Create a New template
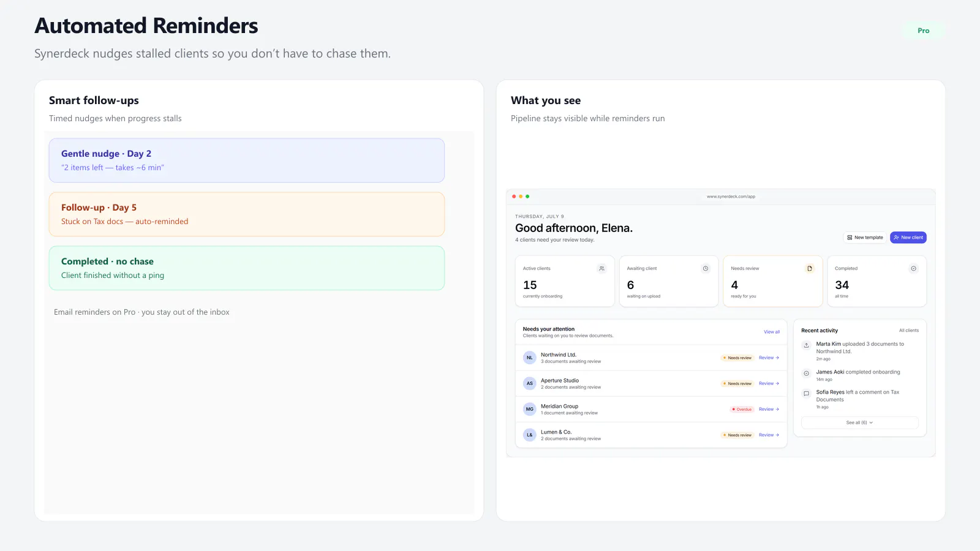Image resolution: width=980 pixels, height=551 pixels. click(865, 238)
